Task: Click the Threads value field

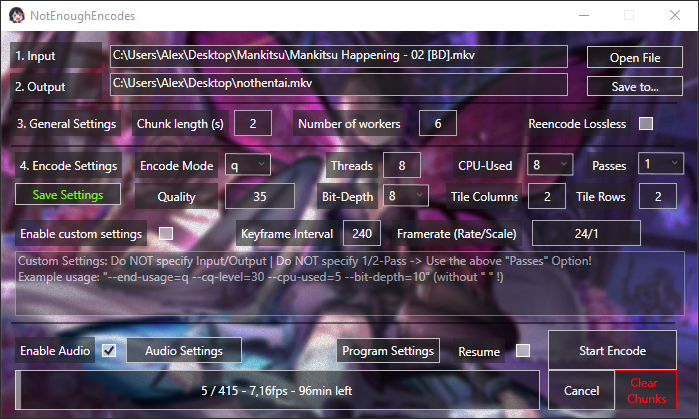Action: coord(402,165)
